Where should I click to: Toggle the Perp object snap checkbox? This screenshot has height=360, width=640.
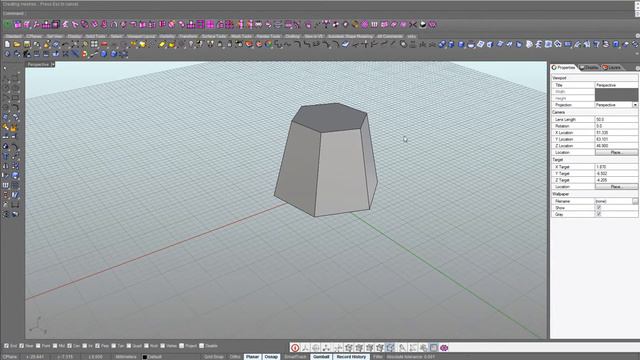tap(97, 346)
